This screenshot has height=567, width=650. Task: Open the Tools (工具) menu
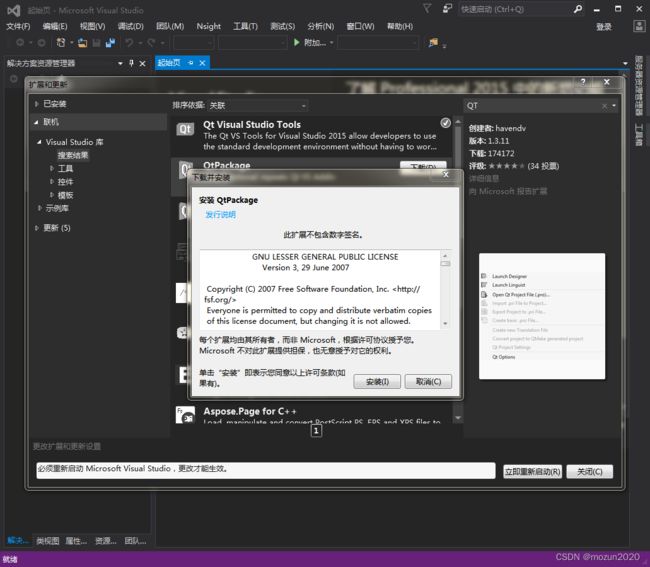pyautogui.click(x=245, y=27)
